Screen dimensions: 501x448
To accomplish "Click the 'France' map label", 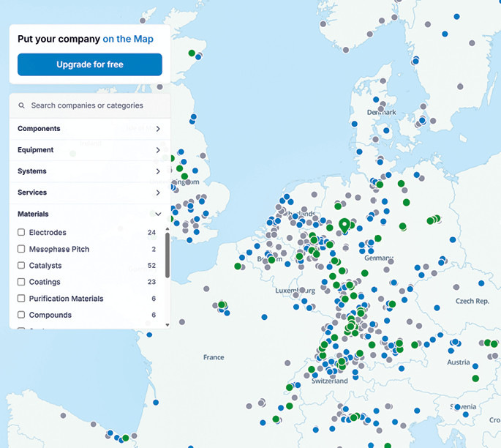I will point(214,357).
